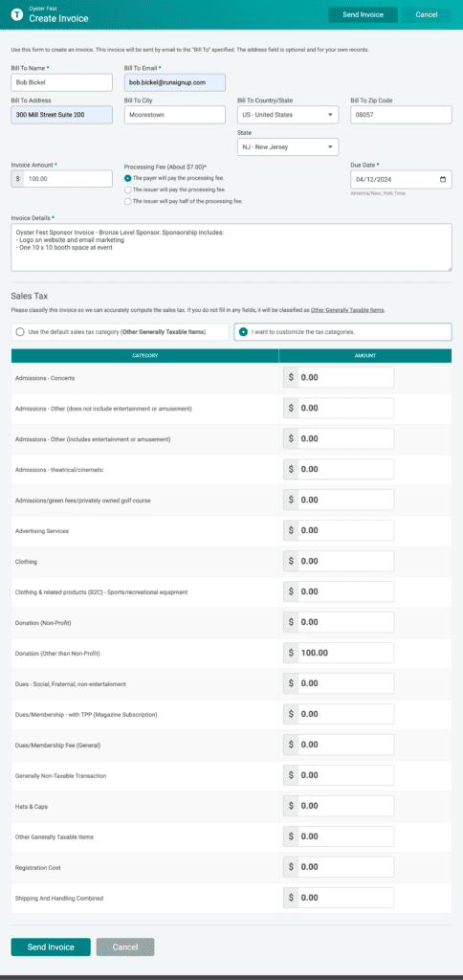Click the Cancel button in top header

(426, 15)
